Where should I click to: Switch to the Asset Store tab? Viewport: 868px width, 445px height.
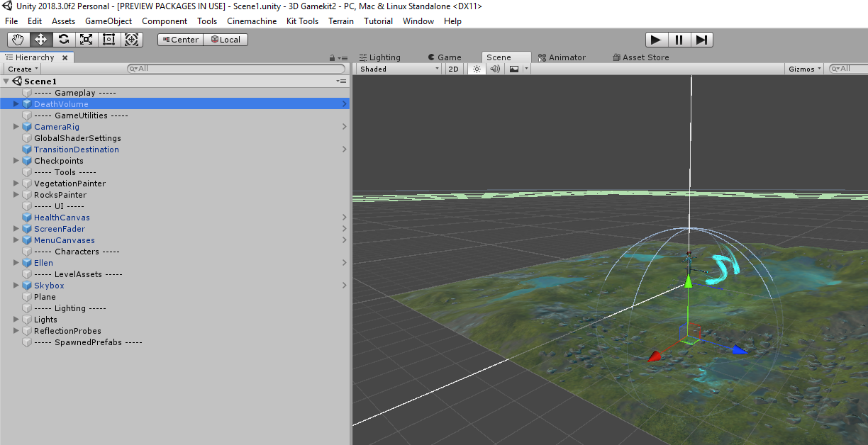(x=641, y=57)
